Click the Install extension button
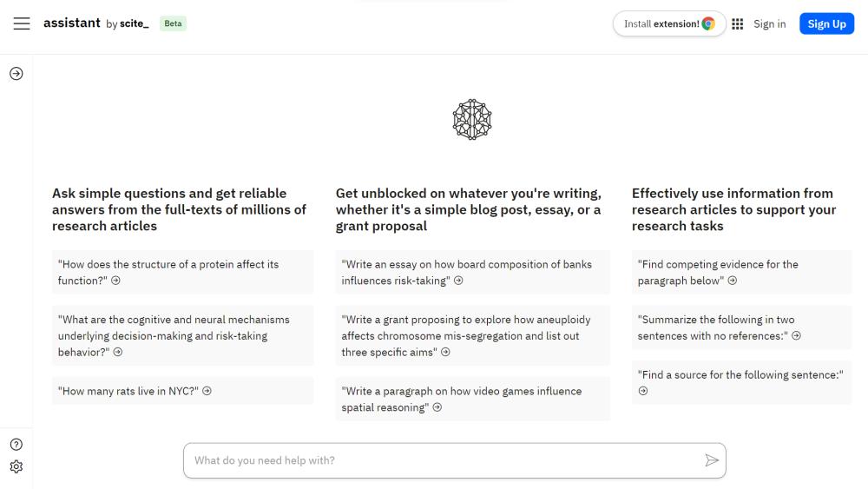 (x=668, y=23)
